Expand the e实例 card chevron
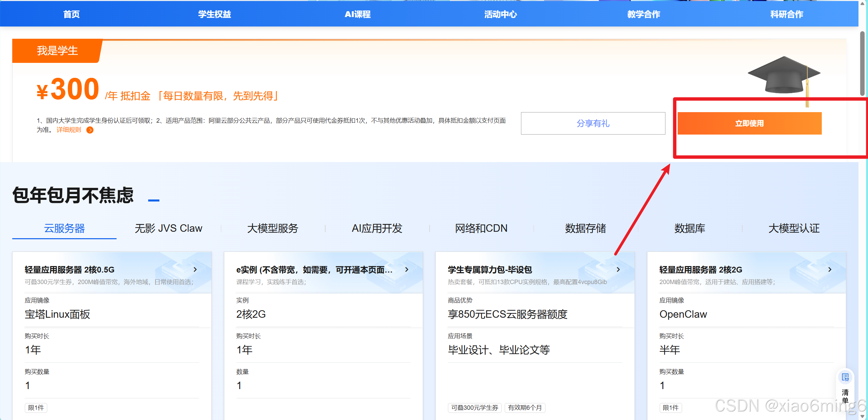Screen dimensions: 868x420 [407, 269]
